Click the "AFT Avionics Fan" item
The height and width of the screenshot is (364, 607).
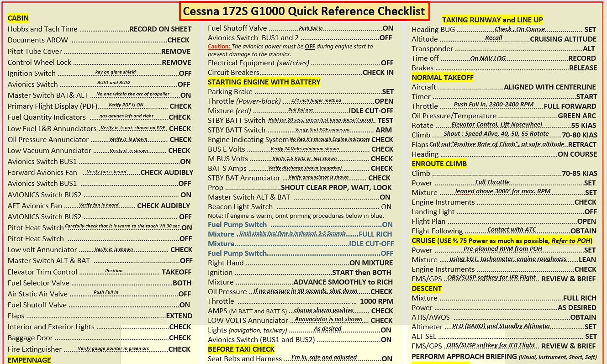[100, 206]
